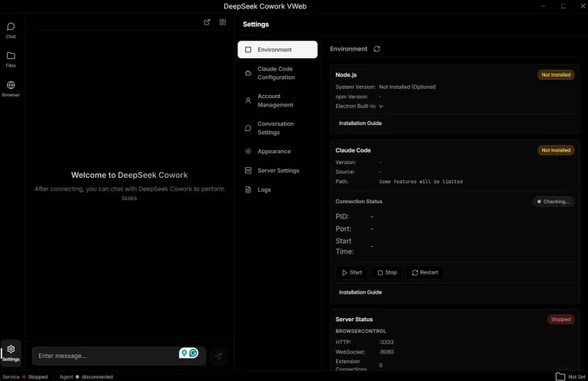Click the Settings panel title
The image size is (588, 381).
(x=256, y=25)
